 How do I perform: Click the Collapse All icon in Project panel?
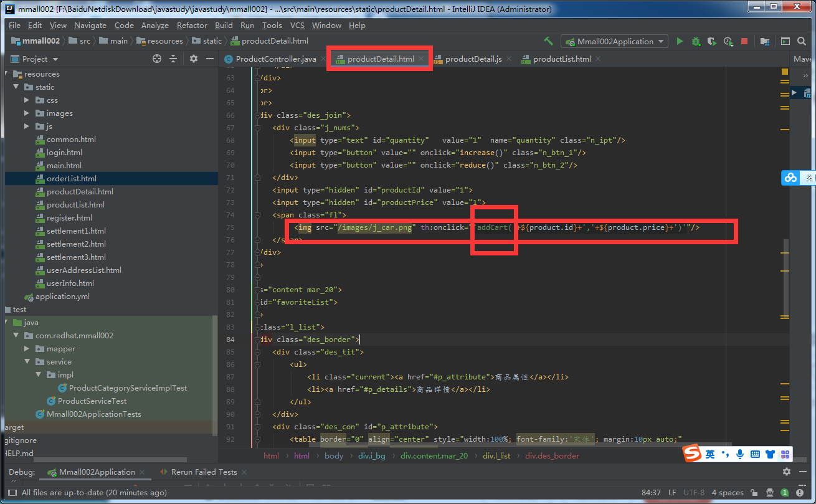coord(173,59)
